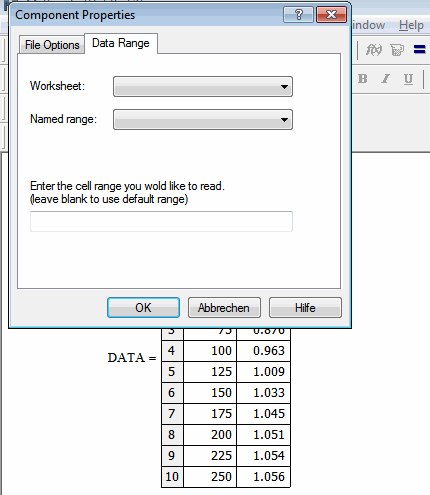Select table cell with value 175
Image resolution: width=430 pixels, height=495 pixels.
click(x=210, y=414)
